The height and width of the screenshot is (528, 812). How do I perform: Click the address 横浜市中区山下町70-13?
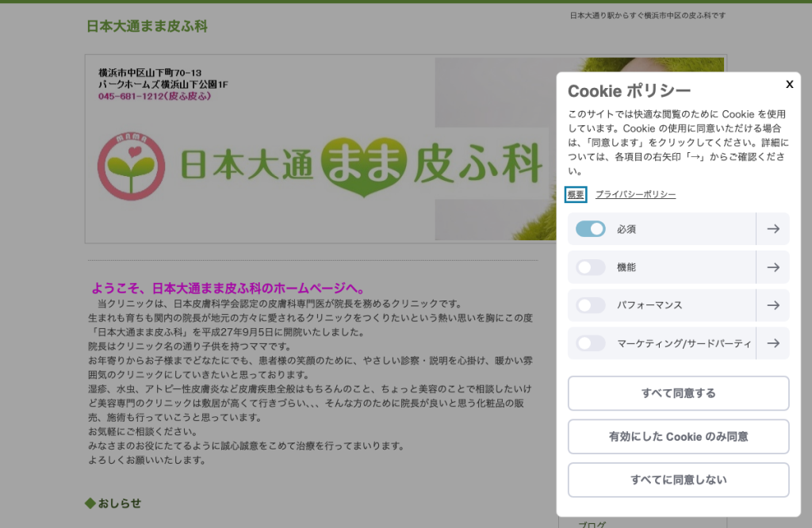(x=150, y=73)
